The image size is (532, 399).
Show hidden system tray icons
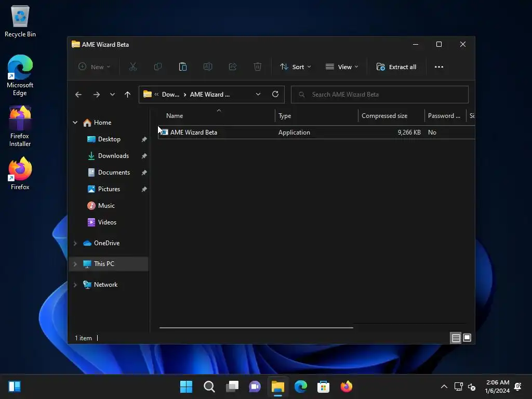(444, 387)
